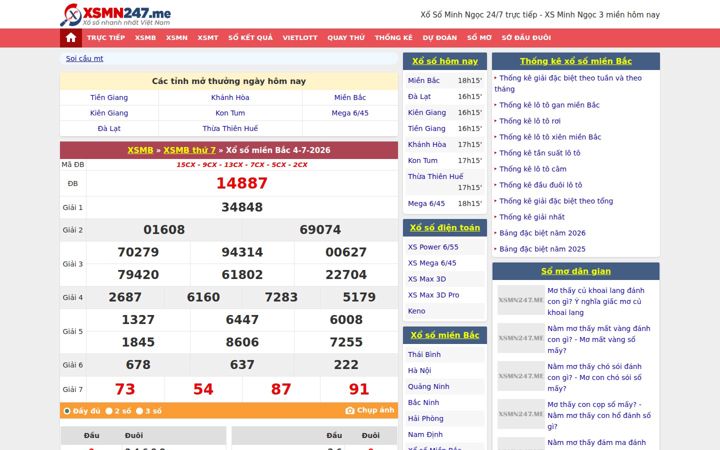Open the QUAY THỬ menu item
This screenshot has width=720, height=450.
[346, 38]
